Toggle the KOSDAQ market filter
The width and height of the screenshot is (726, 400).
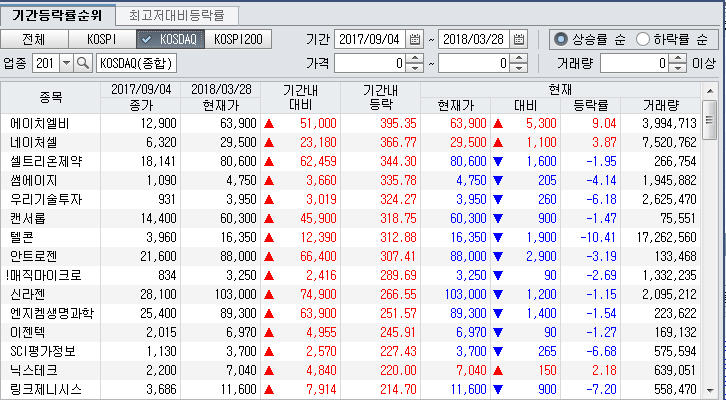[170, 39]
